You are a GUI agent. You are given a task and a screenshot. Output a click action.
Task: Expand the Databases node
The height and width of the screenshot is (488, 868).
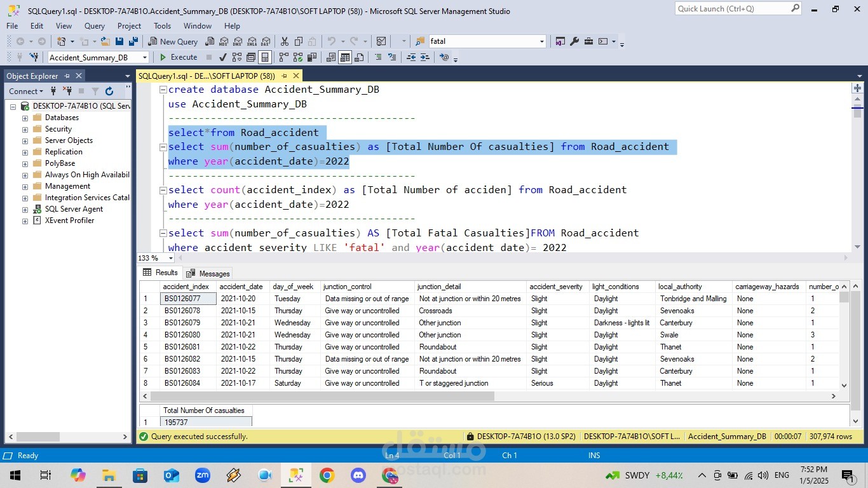25,118
